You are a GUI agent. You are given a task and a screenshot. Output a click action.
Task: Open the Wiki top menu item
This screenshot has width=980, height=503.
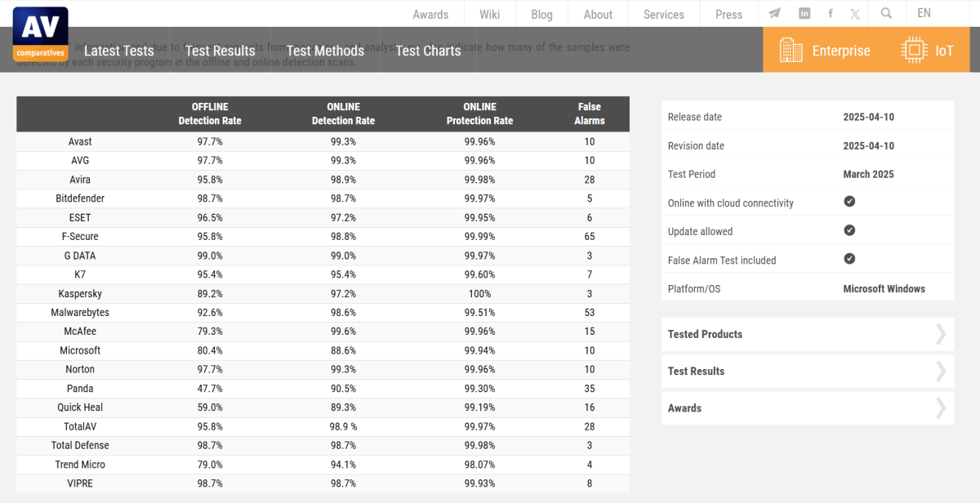pyautogui.click(x=490, y=15)
